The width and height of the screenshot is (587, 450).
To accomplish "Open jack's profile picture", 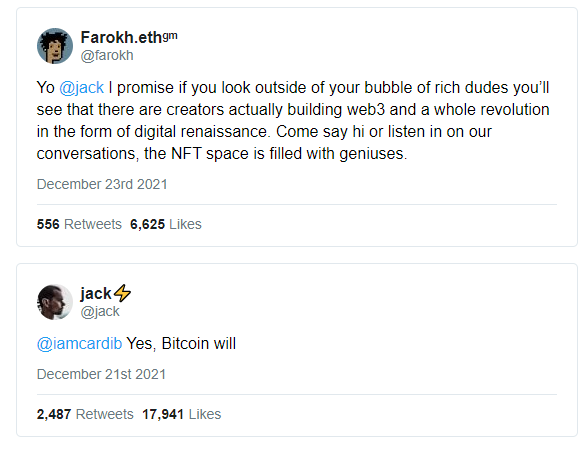I will pyautogui.click(x=55, y=302).
